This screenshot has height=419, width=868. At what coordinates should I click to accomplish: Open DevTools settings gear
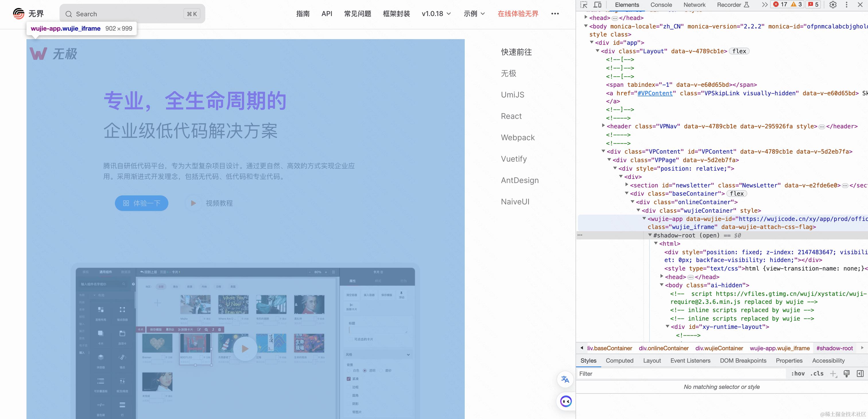[x=833, y=5]
